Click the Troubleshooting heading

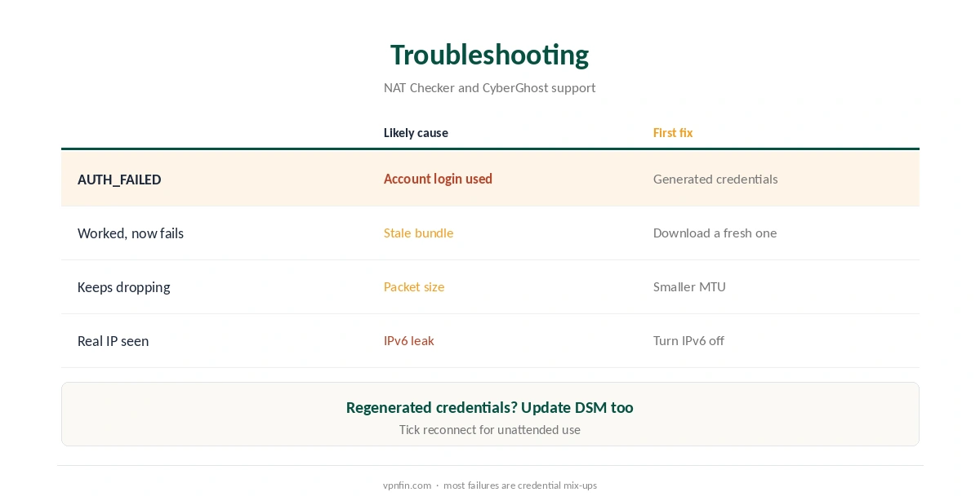point(489,55)
